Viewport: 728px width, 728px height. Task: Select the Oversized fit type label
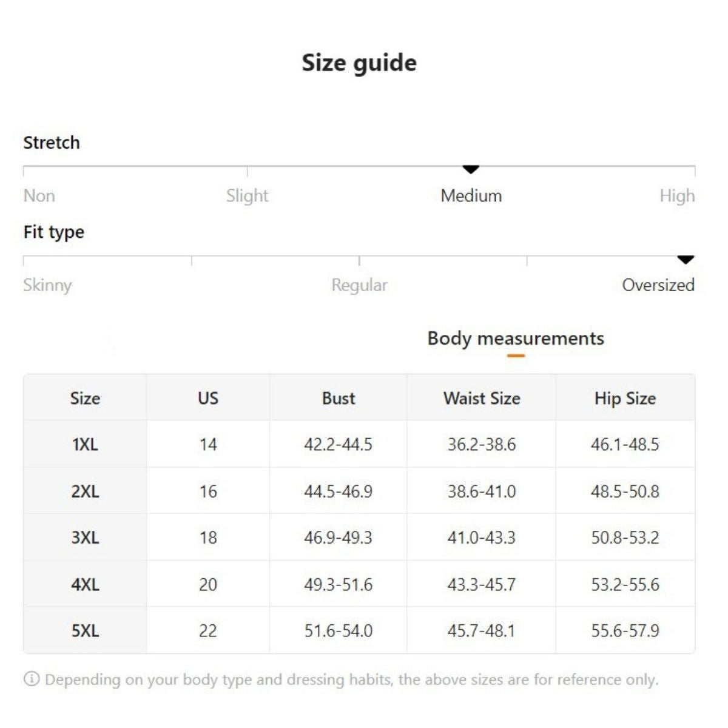pyautogui.click(x=658, y=285)
